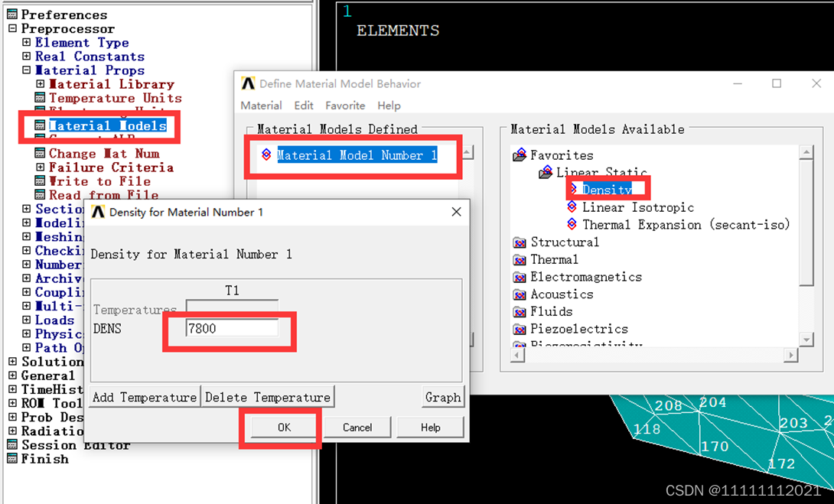Click scroll down arrow in Models Available list
The width and height of the screenshot is (834, 504).
tap(806, 340)
